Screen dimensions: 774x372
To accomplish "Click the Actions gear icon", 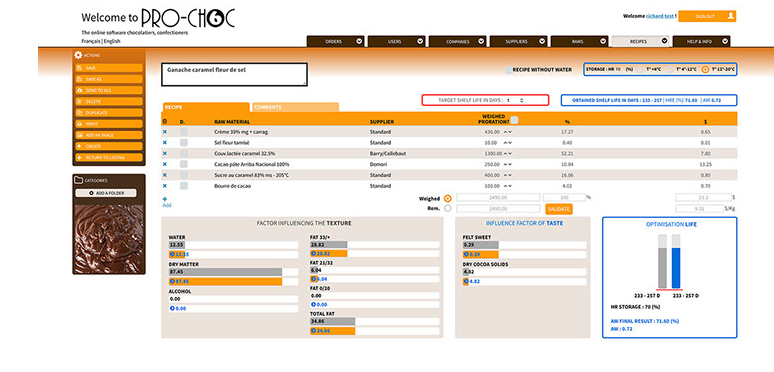I will point(78,55).
